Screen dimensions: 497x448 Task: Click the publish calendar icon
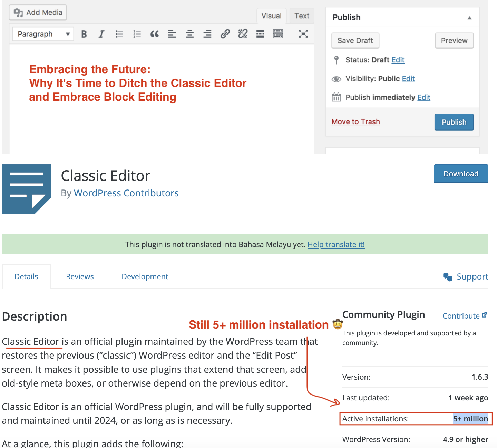coord(336,97)
